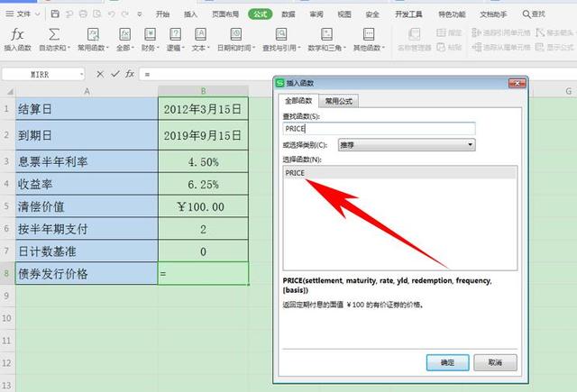The image size is (577, 392).
Task: Click the Insert Function (插入函数) ribbon icon
Action: coord(17,35)
